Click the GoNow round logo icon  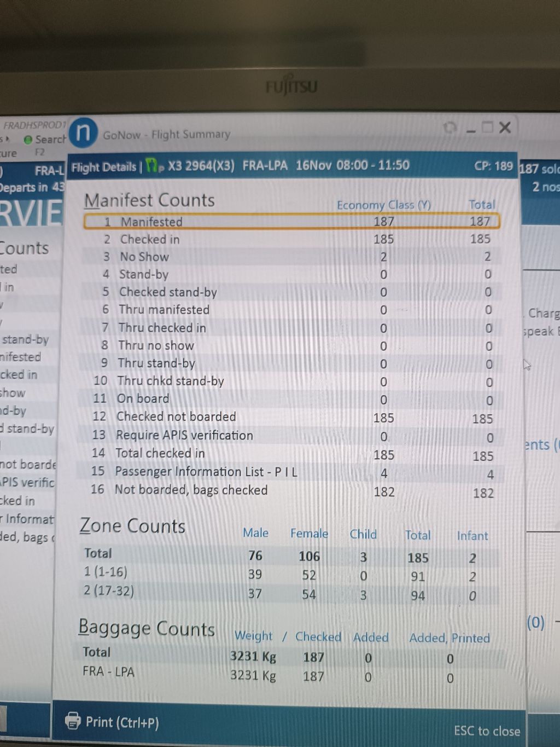tap(83, 132)
